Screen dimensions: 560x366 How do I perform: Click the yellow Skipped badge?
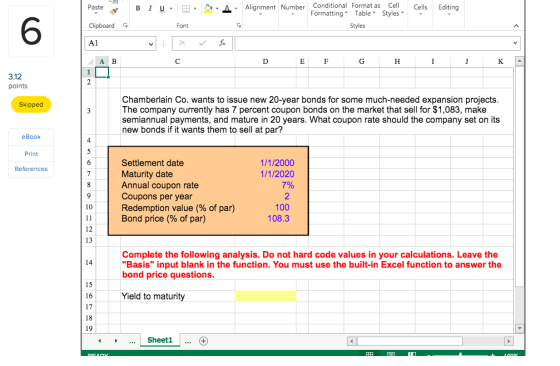[31, 105]
